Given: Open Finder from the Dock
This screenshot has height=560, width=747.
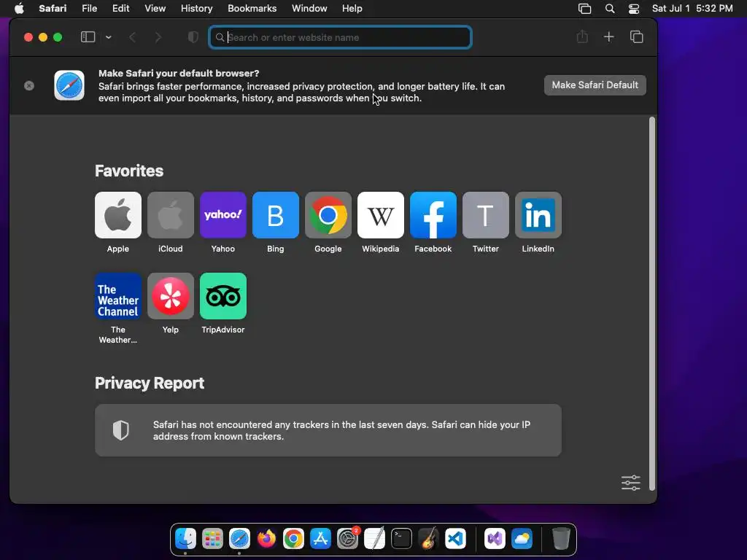Looking at the screenshot, I should pos(185,539).
